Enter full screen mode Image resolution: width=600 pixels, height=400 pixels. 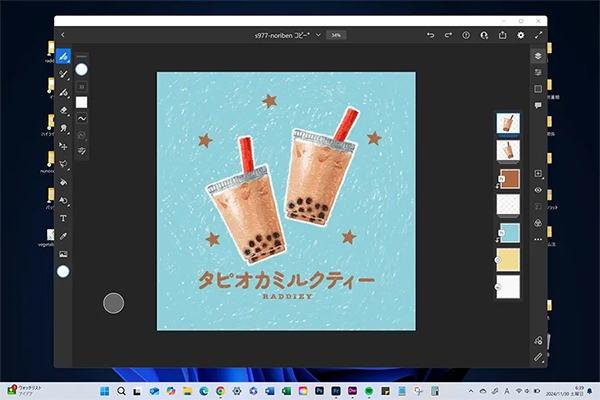point(538,35)
